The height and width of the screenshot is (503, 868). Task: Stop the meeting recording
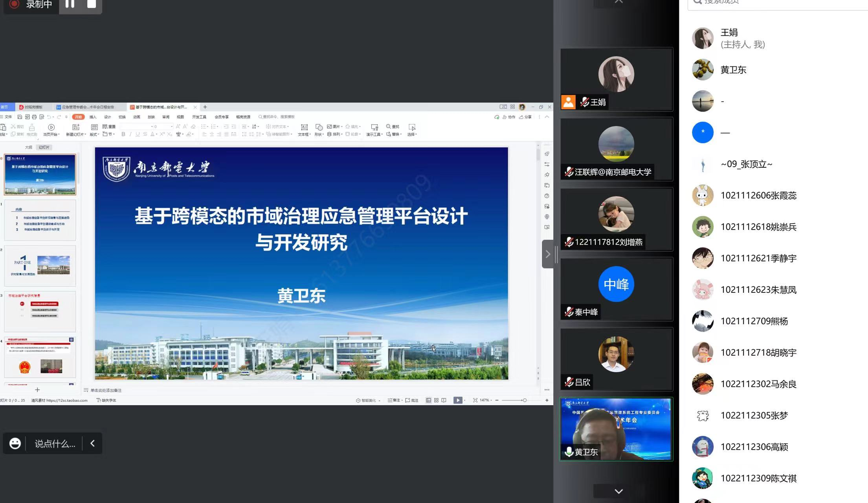pos(91,4)
